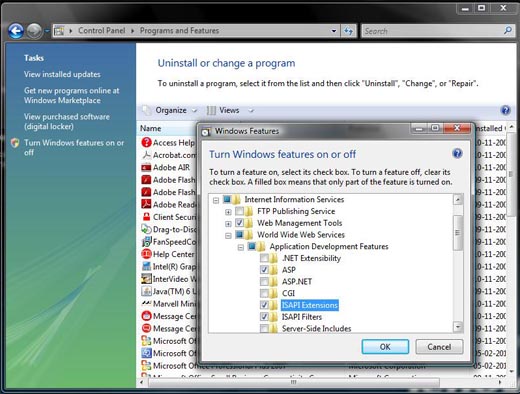Click the Organize toolbar icon
The height and width of the screenshot is (394, 520).
point(147,110)
